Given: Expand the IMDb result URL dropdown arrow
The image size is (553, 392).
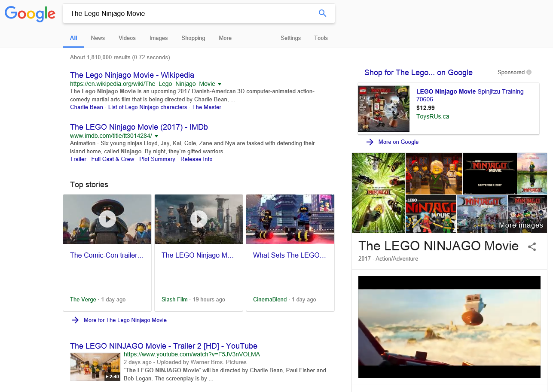Looking at the screenshot, I should [156, 136].
